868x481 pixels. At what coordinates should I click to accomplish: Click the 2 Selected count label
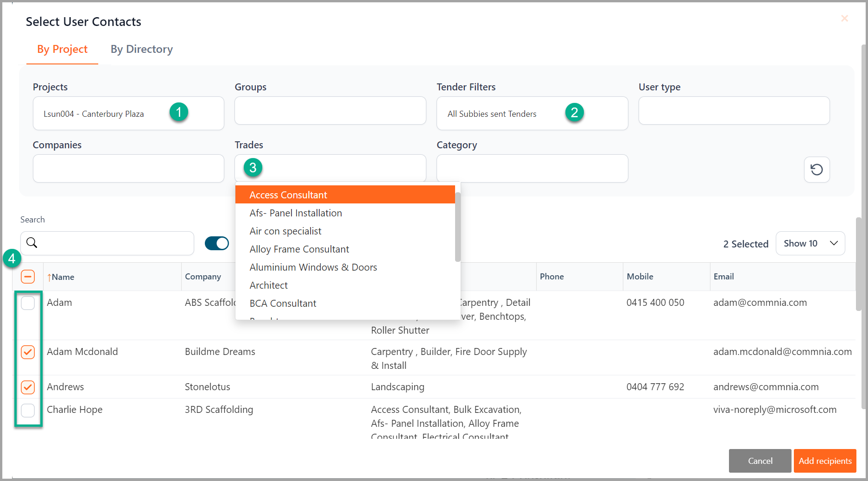[746, 244]
